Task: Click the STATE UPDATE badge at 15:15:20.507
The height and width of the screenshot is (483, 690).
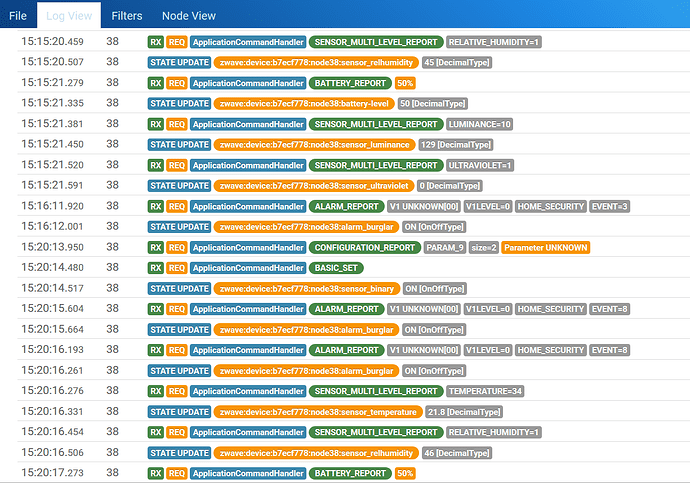Action: (180, 62)
